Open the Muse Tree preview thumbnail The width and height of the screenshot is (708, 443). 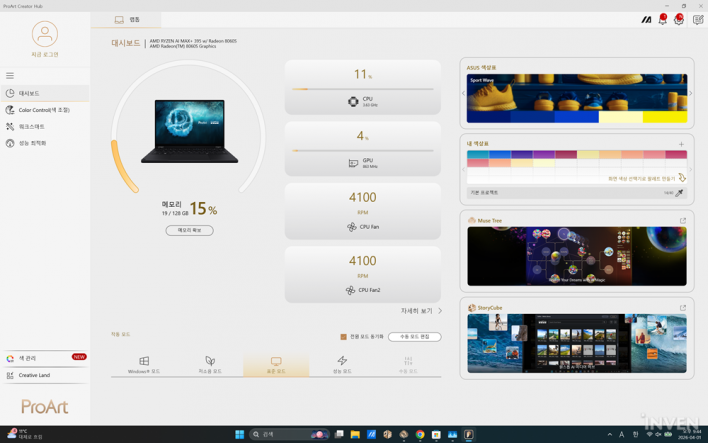(576, 256)
